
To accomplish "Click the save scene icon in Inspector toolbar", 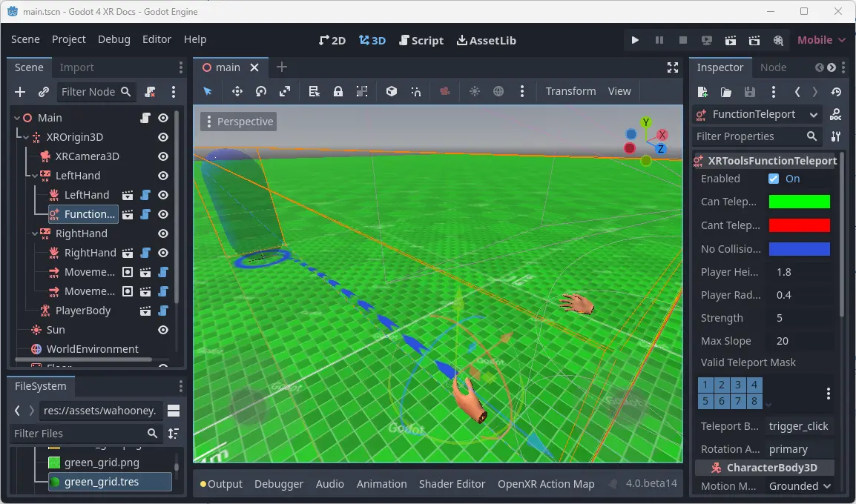I will point(750,92).
